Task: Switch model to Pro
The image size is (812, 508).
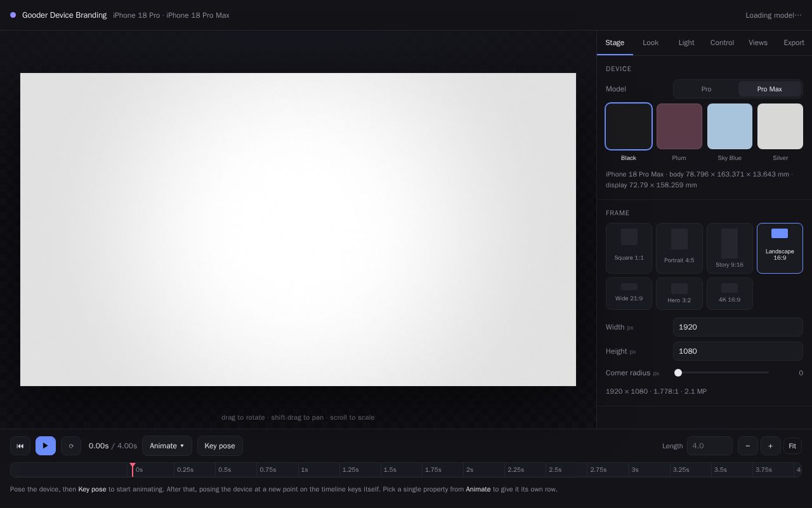Action: click(706, 89)
